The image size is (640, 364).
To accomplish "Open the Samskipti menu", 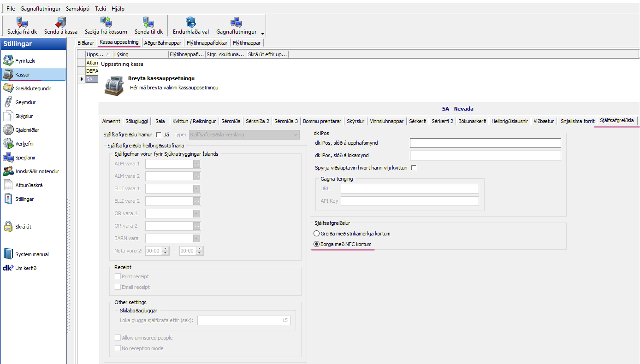I will pos(77,9).
